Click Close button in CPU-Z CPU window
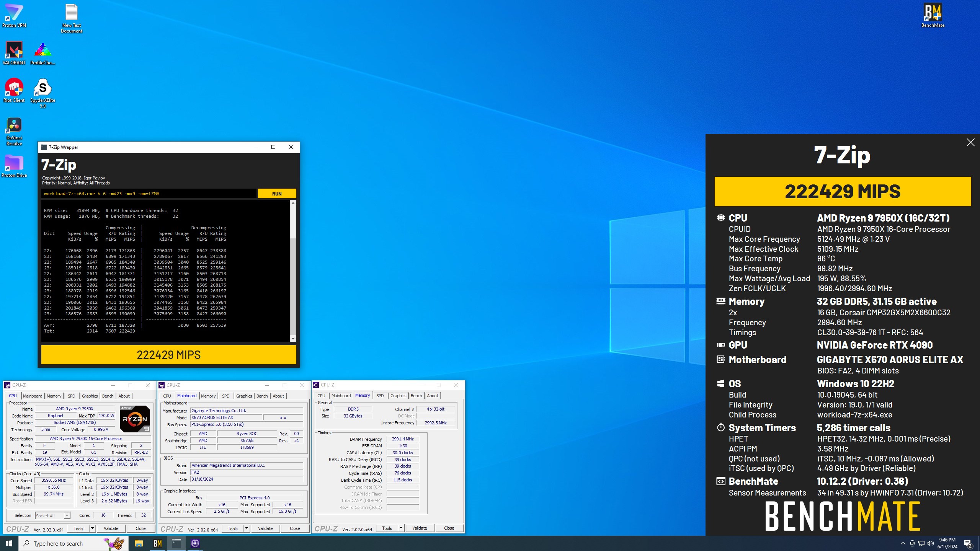Image resolution: width=980 pixels, height=551 pixels. (x=140, y=528)
